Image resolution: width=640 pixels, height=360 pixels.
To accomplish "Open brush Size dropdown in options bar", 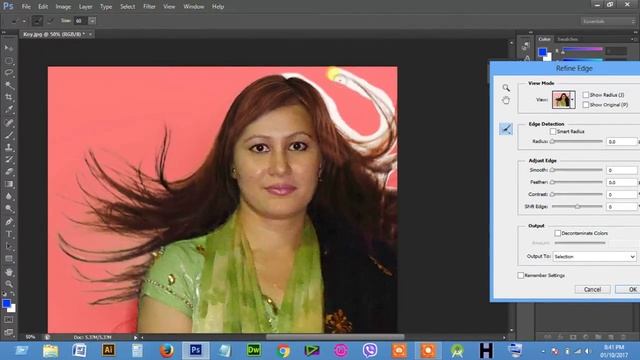I will point(92,20).
